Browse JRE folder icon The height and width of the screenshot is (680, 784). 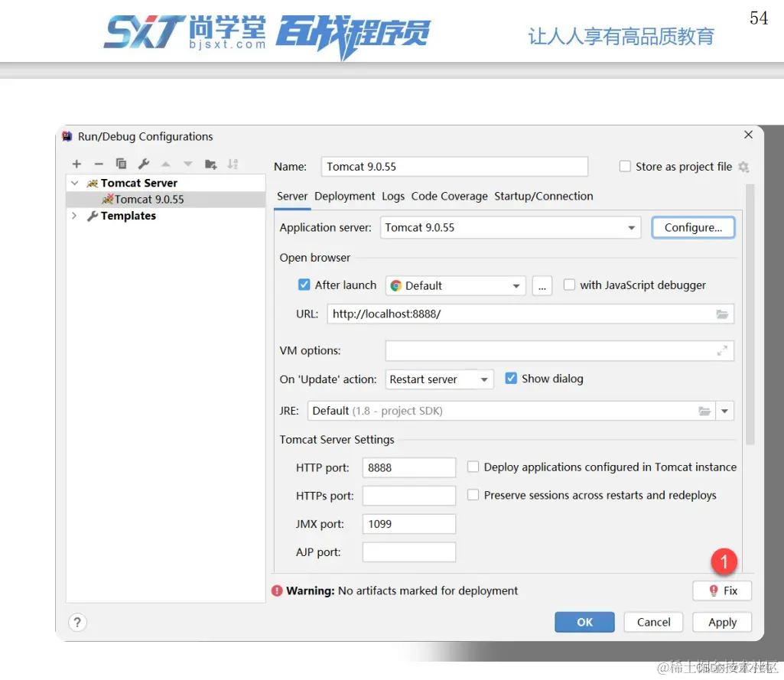click(x=704, y=411)
